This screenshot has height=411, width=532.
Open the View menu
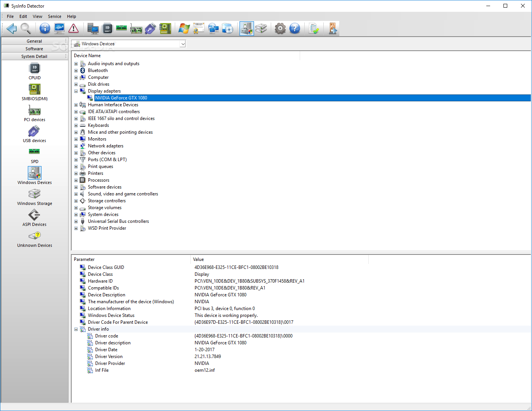[x=37, y=16]
